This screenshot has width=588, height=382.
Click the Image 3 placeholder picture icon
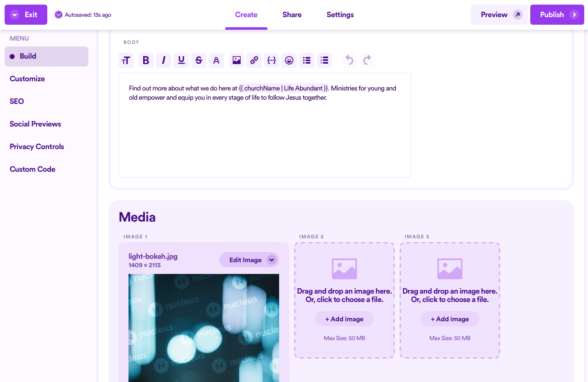pos(450,268)
